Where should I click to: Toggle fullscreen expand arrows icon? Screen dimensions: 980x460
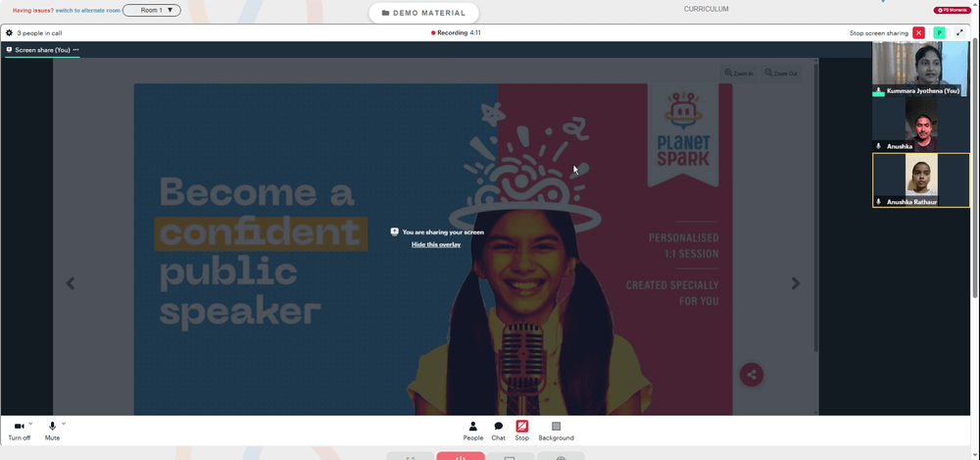tap(960, 32)
